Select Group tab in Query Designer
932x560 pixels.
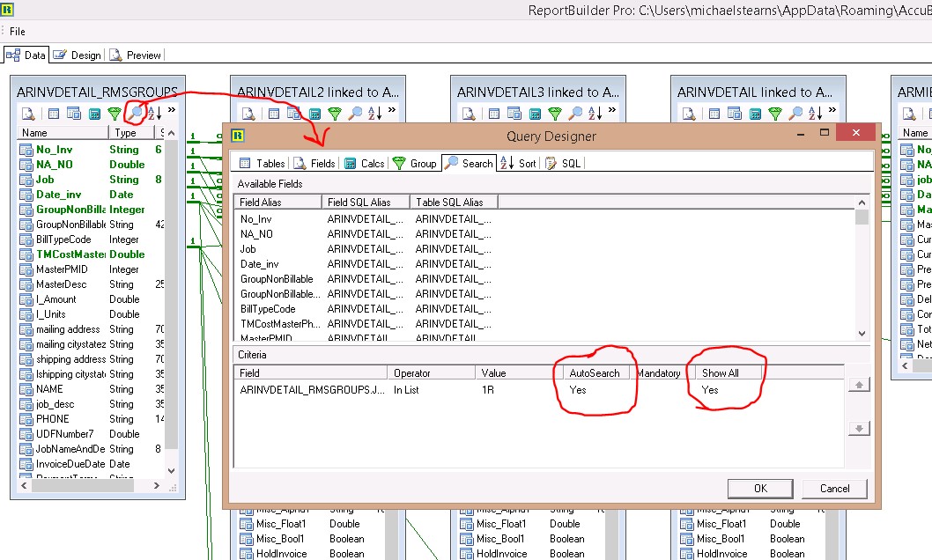414,163
